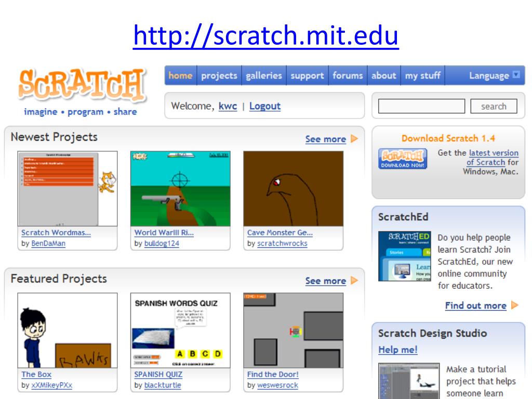Click the Find out more link
The width and height of the screenshot is (532, 399).
point(476,305)
